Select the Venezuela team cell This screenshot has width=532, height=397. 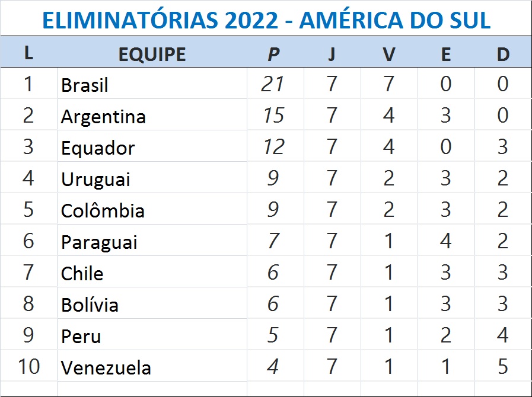coord(106,368)
